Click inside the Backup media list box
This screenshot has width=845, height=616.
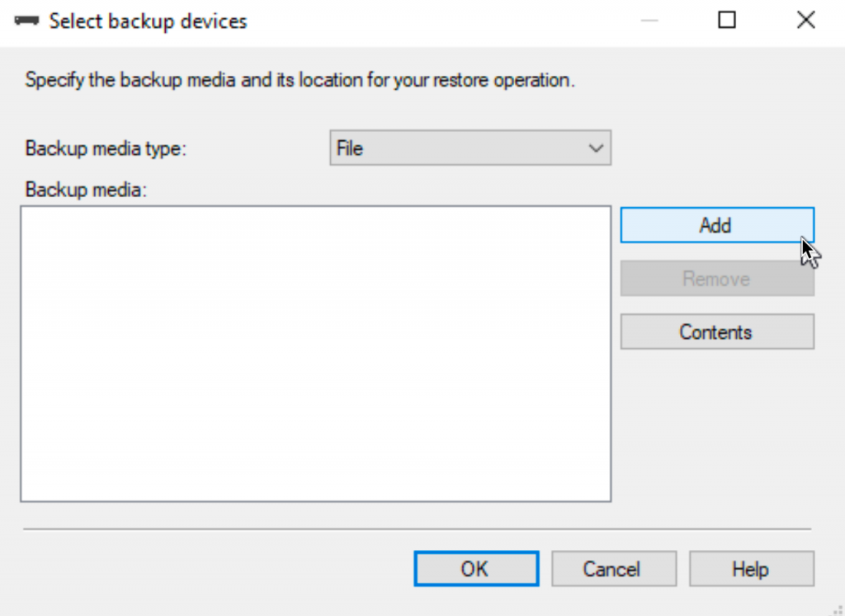point(316,354)
